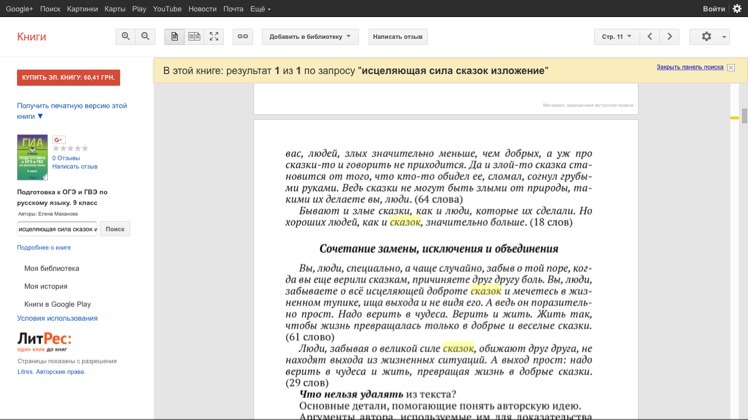Click the search-in-book text field
This screenshot has width=748, height=420.
(57, 229)
